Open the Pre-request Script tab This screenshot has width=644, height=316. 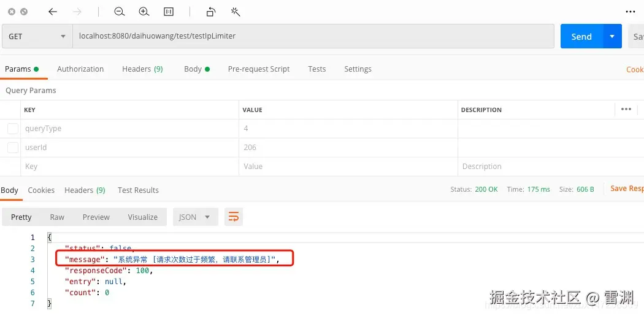click(x=259, y=69)
